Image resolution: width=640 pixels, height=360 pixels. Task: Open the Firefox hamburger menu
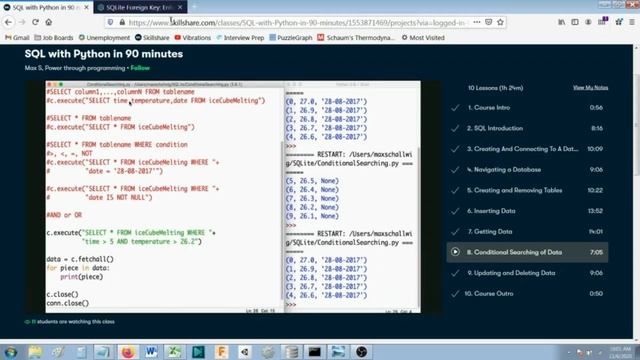(632, 22)
